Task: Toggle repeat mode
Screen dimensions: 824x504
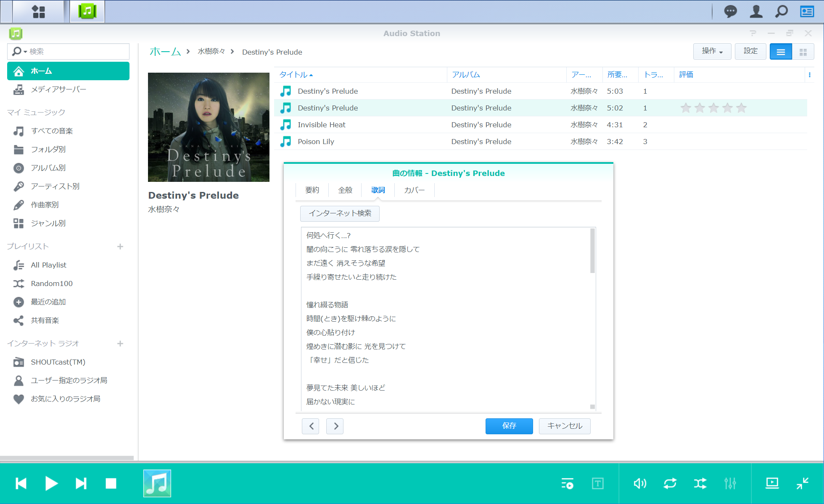Action: point(670,483)
